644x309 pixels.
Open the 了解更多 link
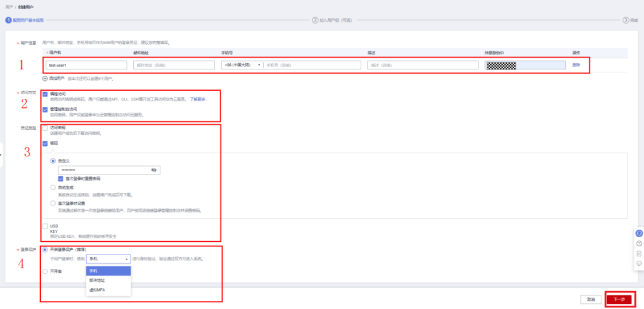(199, 99)
